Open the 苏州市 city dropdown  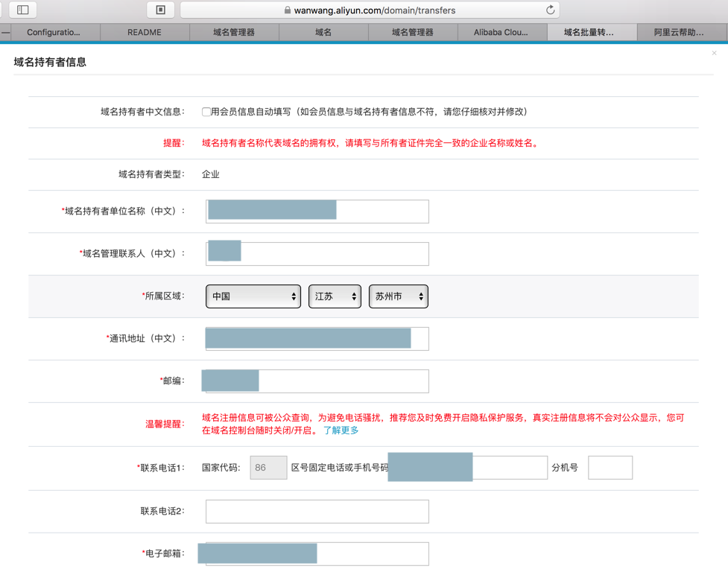click(x=399, y=296)
